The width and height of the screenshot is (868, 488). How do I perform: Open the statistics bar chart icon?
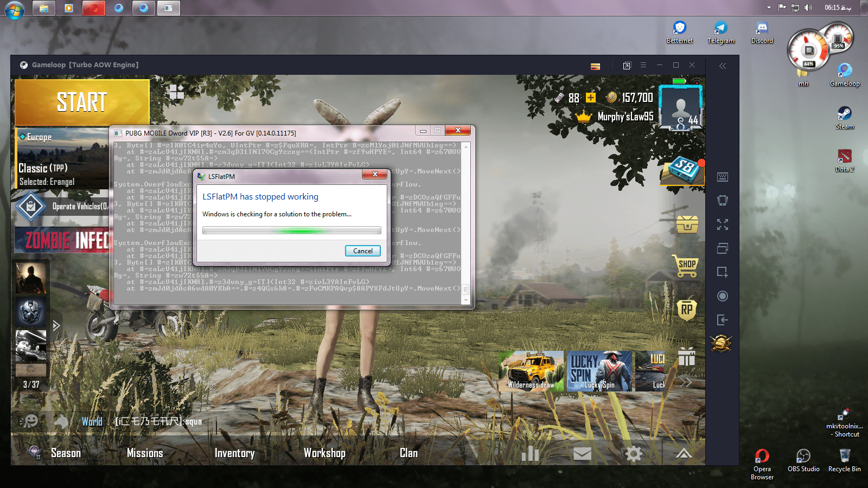coord(530,454)
